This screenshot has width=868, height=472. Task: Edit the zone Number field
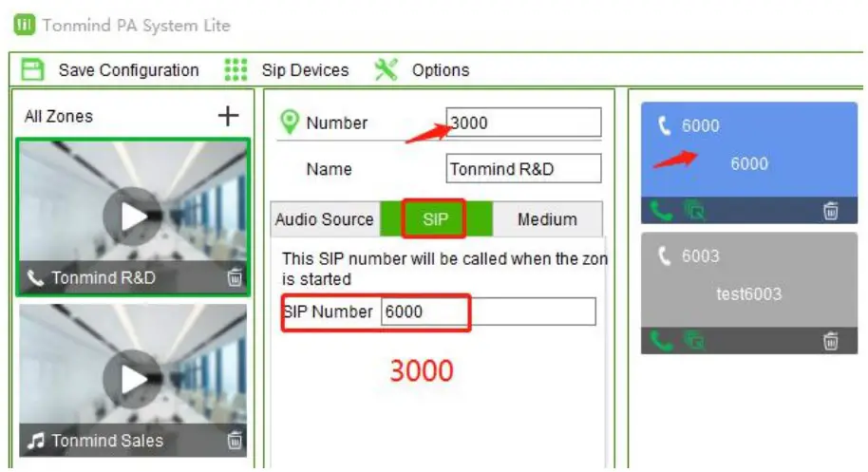click(523, 123)
